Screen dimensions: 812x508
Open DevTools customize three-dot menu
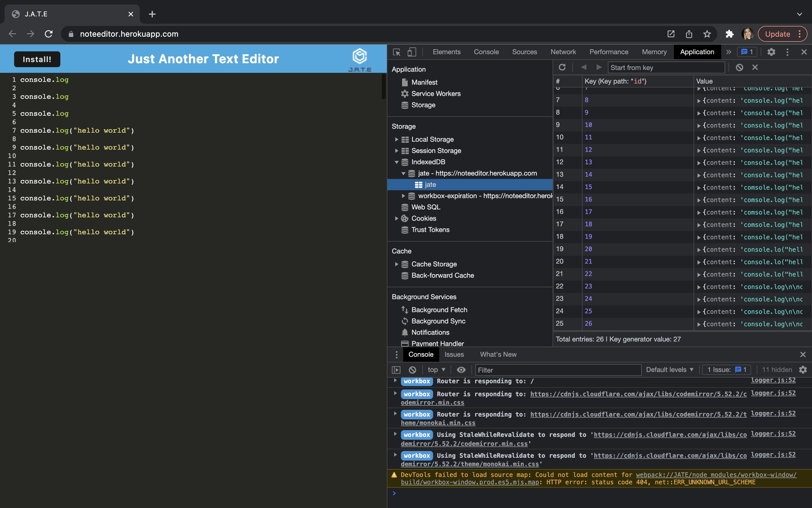coord(787,52)
